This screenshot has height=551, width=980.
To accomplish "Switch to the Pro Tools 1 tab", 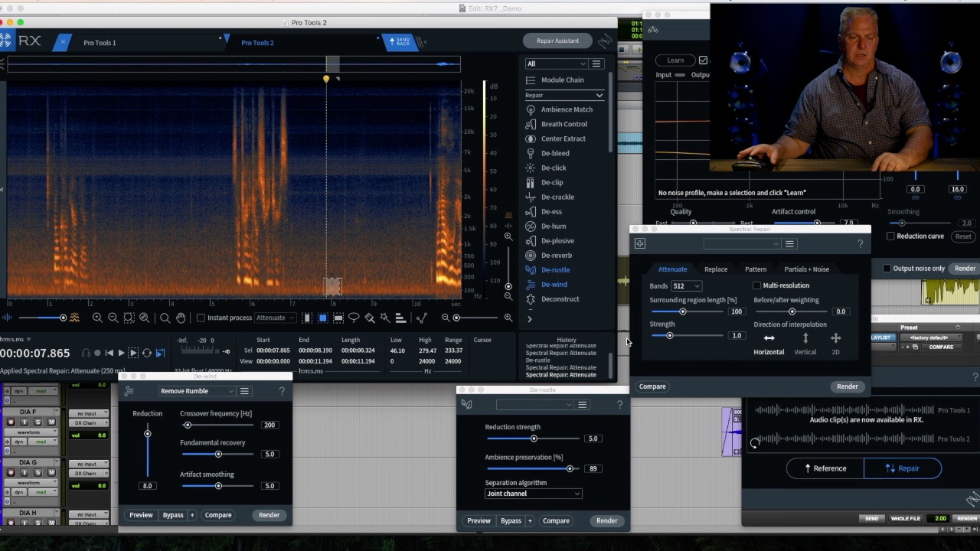I will click(100, 43).
